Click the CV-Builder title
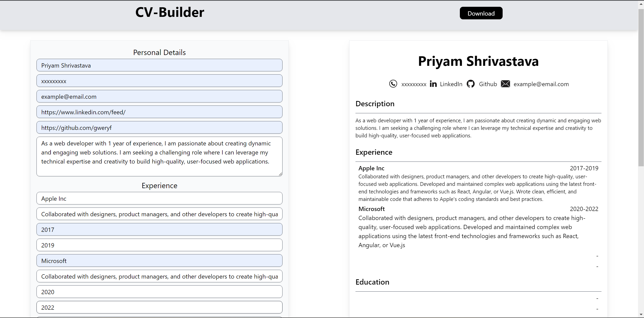 tap(170, 12)
